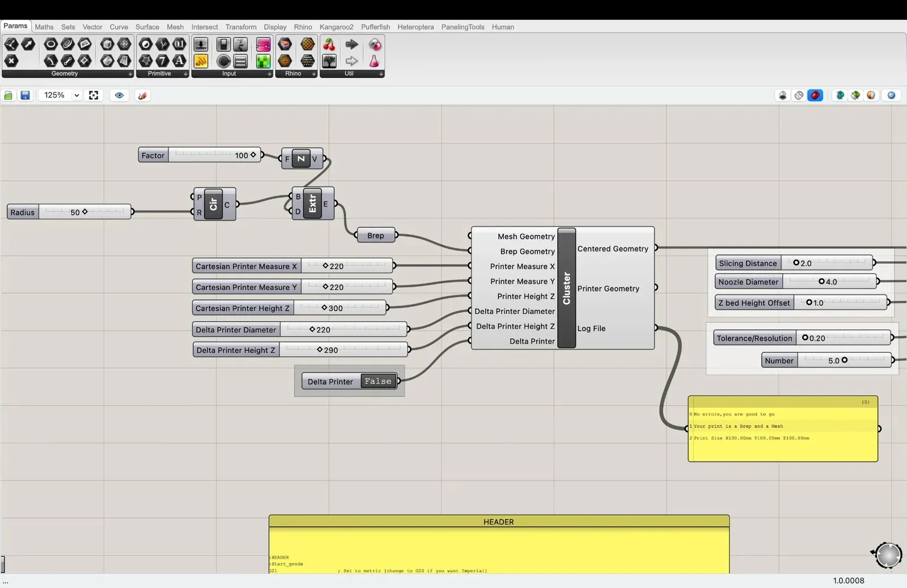907x588 pixels.
Task: Select the Brep parameter node
Action: tap(375, 235)
